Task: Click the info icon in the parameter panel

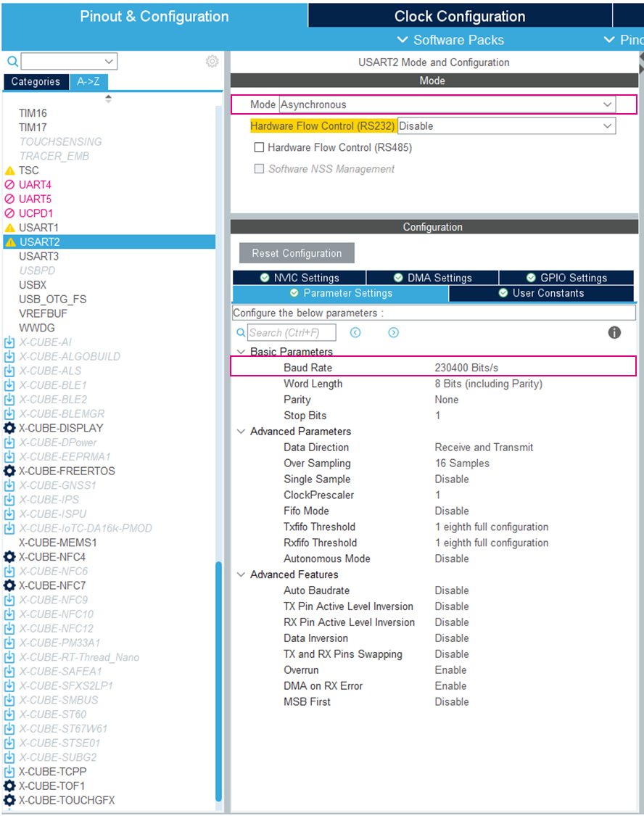Action: [x=614, y=332]
